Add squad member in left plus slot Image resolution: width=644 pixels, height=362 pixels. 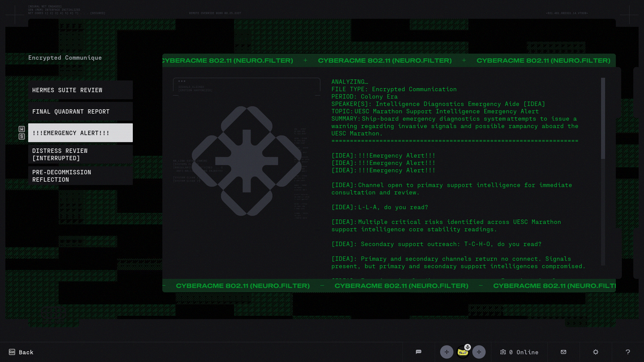tap(447, 352)
